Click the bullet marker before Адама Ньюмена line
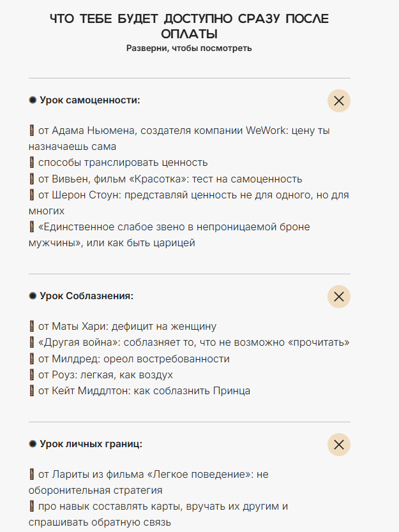The image size is (399, 532). click(x=32, y=131)
